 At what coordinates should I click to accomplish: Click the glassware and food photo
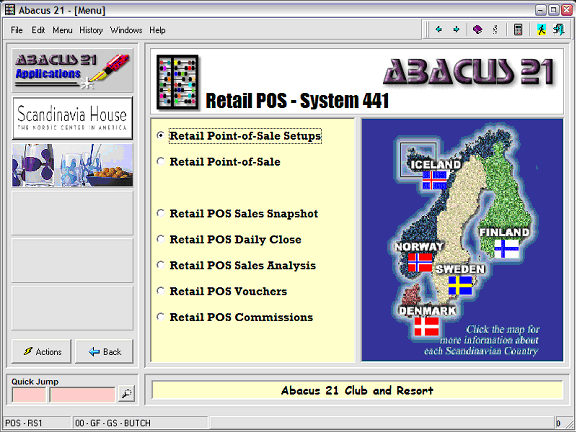pyautogui.click(x=72, y=165)
